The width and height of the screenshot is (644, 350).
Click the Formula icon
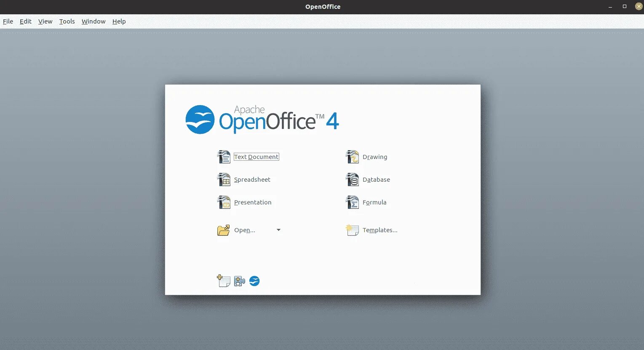click(x=352, y=202)
